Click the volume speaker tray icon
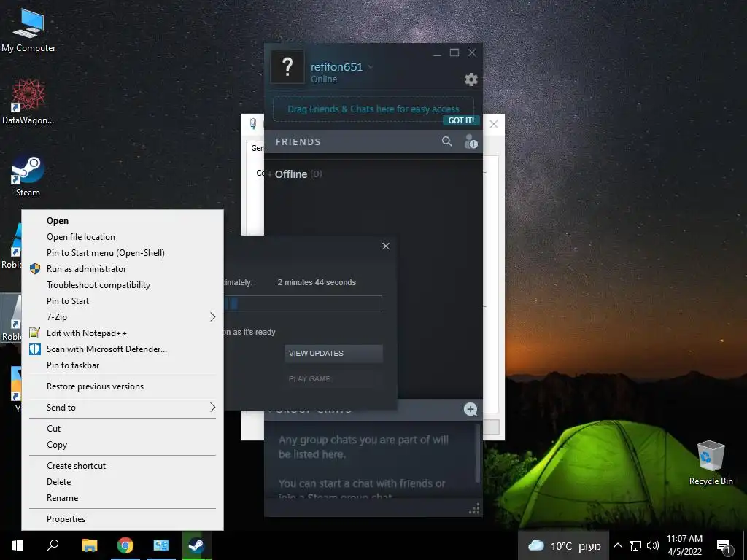This screenshot has width=747, height=560. (653, 545)
